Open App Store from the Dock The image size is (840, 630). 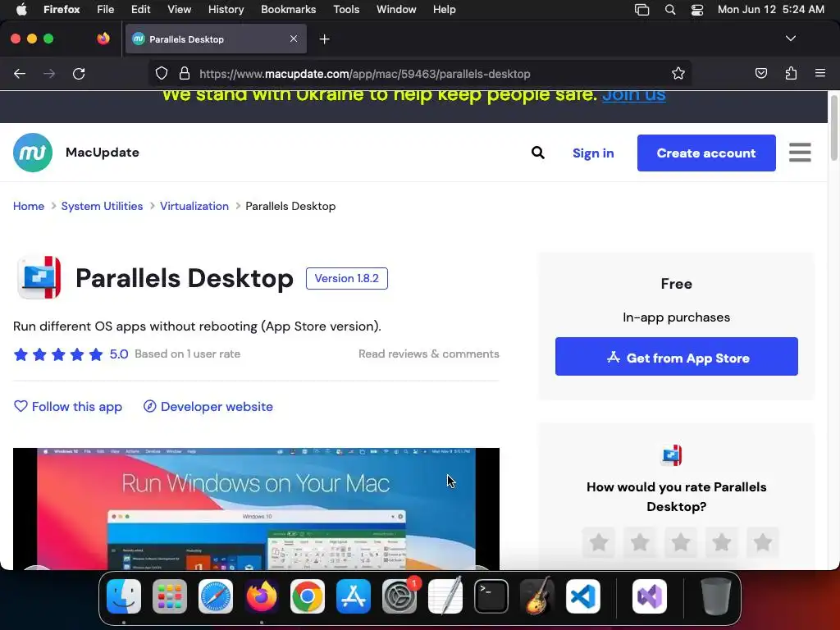point(354,596)
